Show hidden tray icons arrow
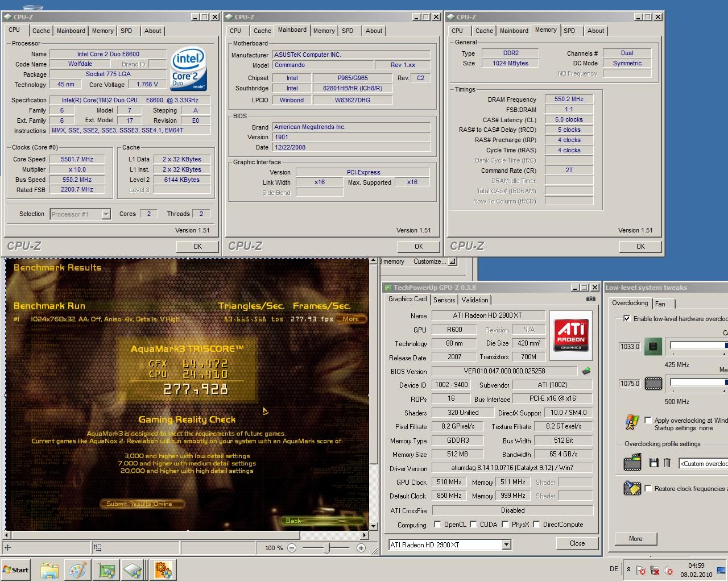 pos(628,569)
